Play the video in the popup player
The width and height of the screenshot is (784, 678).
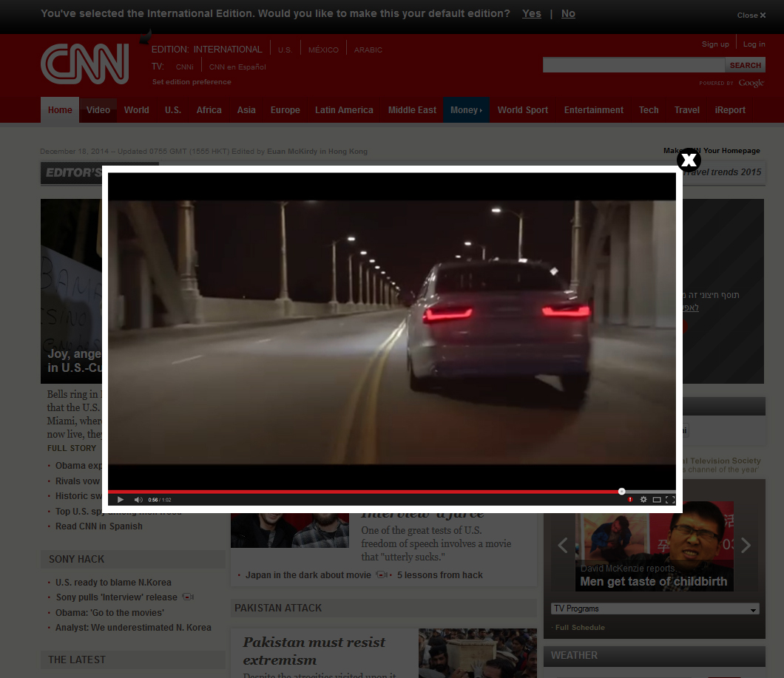click(121, 500)
